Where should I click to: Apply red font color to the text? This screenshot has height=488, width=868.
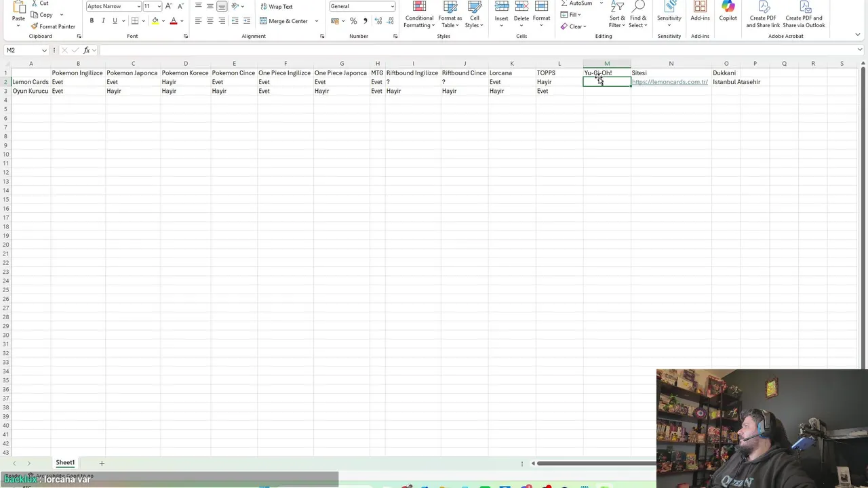point(174,21)
